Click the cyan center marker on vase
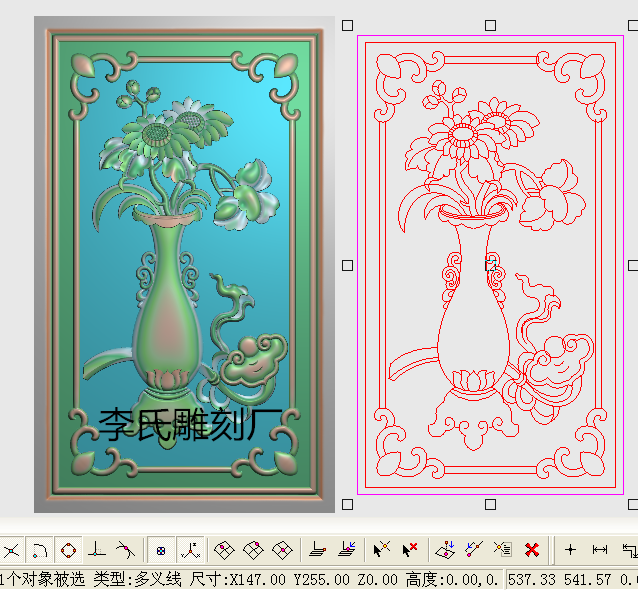This screenshot has height=590, width=638. 491,266
